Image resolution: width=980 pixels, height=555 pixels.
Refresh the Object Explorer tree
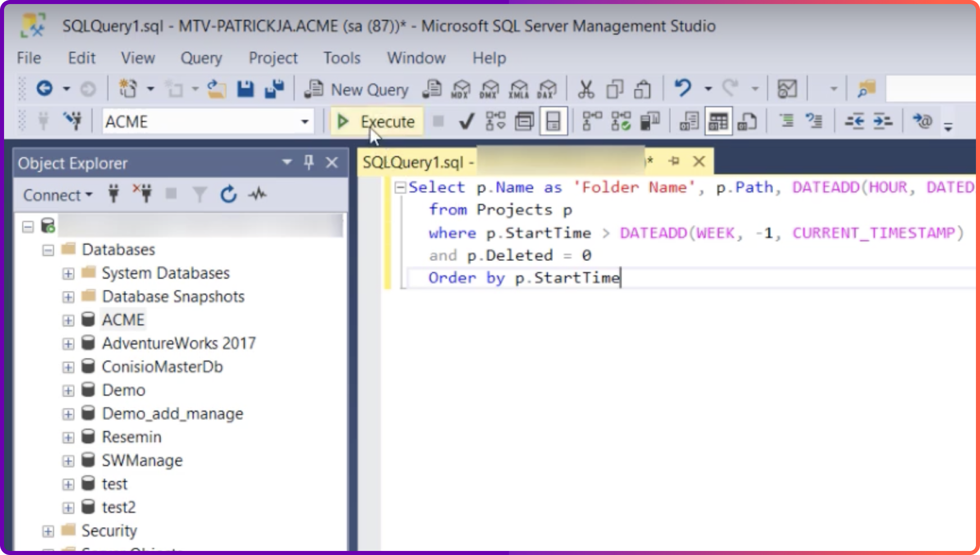click(228, 194)
